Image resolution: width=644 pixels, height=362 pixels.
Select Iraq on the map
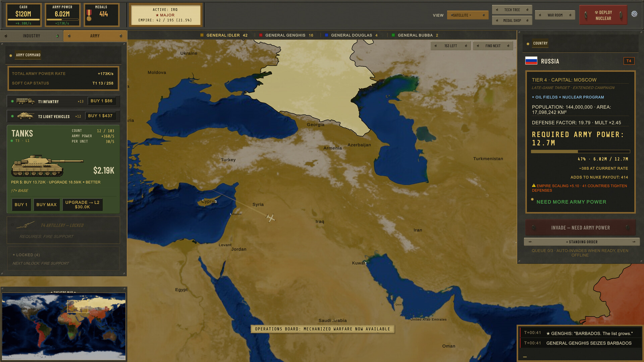320,222
